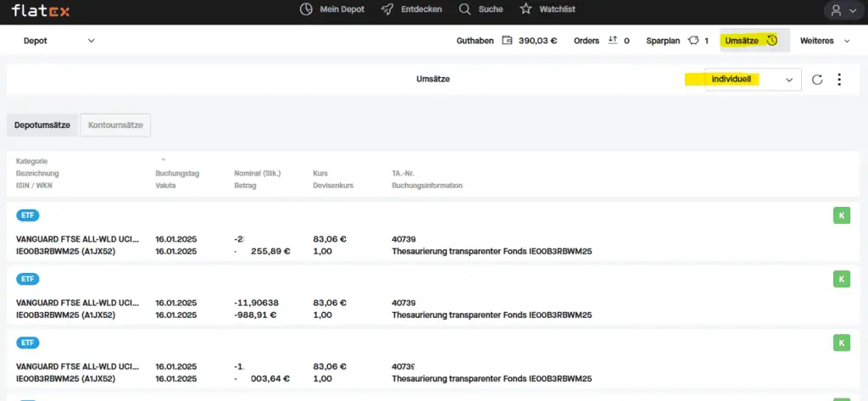Viewport: 868px width, 401px height.
Task: Click the Umsätze page title
Action: coord(433,79)
